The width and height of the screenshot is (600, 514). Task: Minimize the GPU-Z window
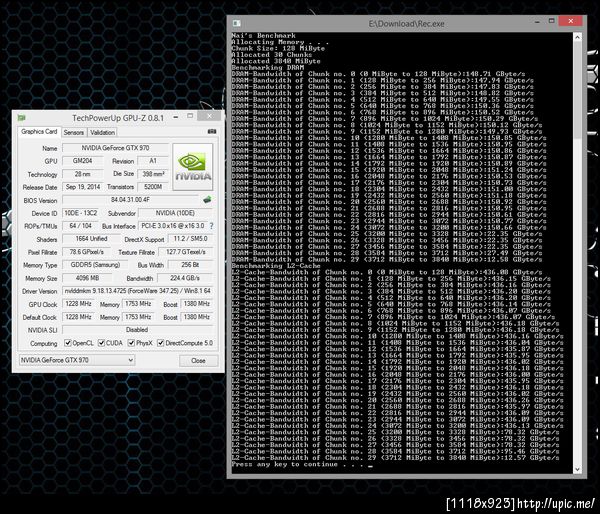176,117
